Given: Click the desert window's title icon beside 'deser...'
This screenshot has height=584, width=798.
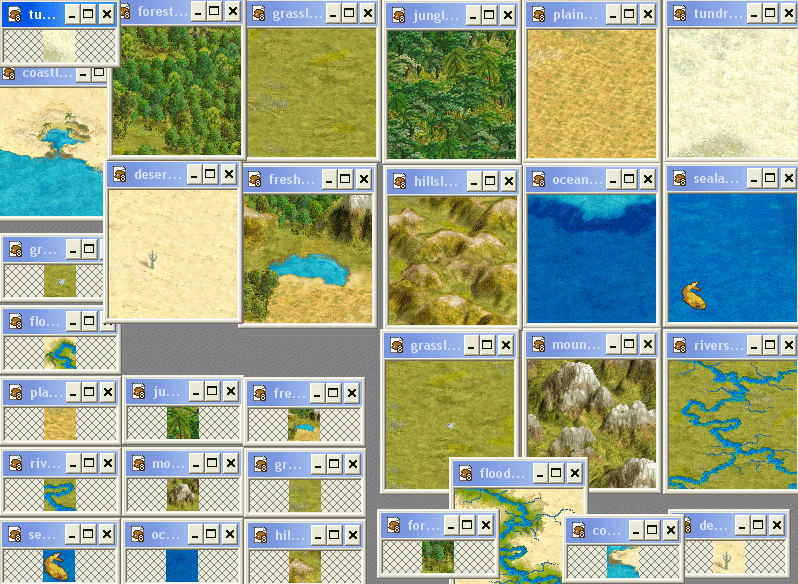Looking at the screenshot, I should [120, 174].
